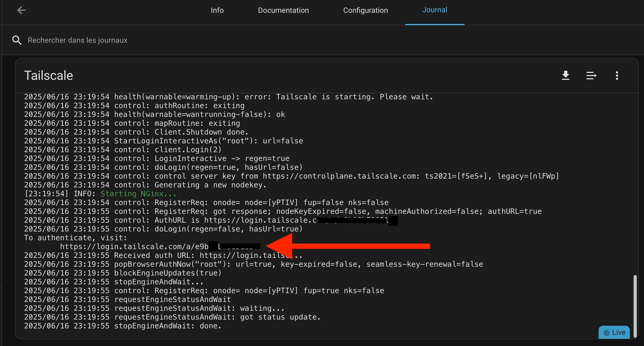Click the controlplane.tailscale.com server key line
The width and height of the screenshot is (644, 346).
click(x=291, y=176)
